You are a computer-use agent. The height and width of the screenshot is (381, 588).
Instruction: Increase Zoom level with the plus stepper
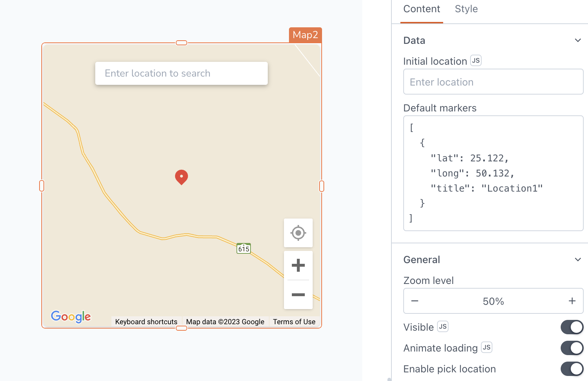572,301
